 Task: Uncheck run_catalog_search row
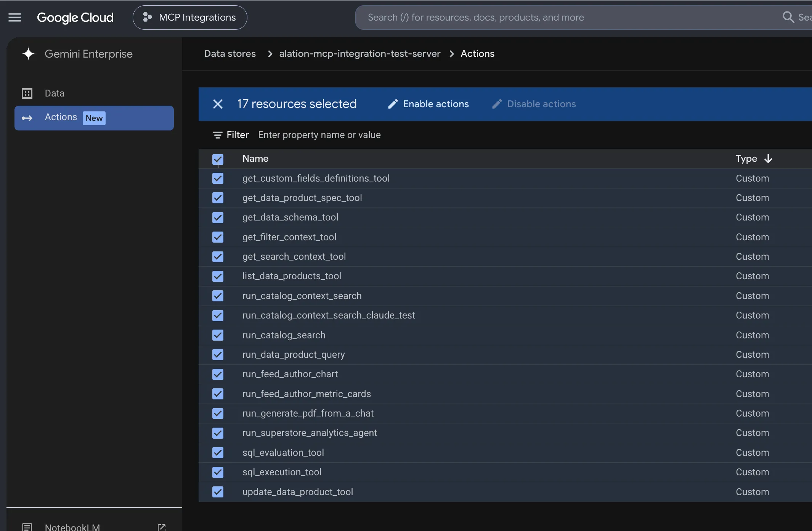pyautogui.click(x=218, y=335)
